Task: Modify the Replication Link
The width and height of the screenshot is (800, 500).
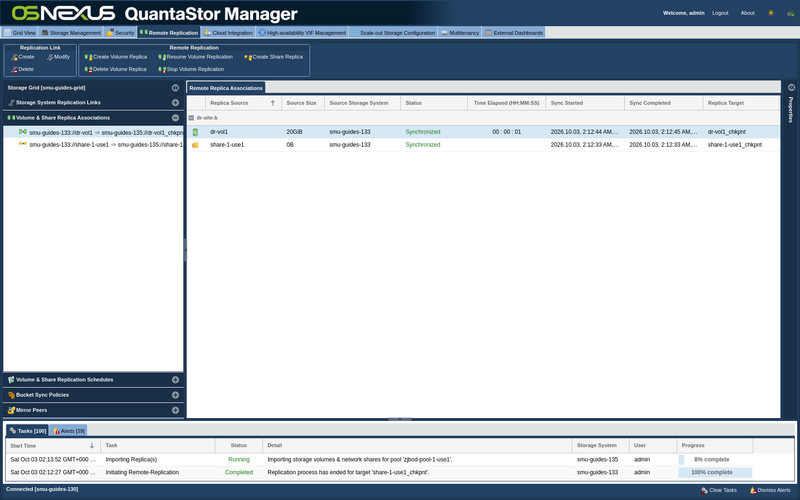Action: [x=58, y=57]
